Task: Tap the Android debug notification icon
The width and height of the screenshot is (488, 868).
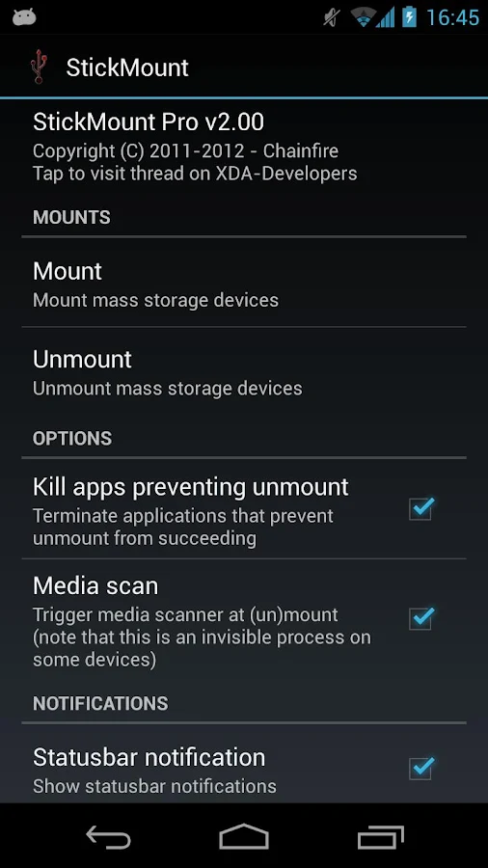Action: click(x=24, y=17)
